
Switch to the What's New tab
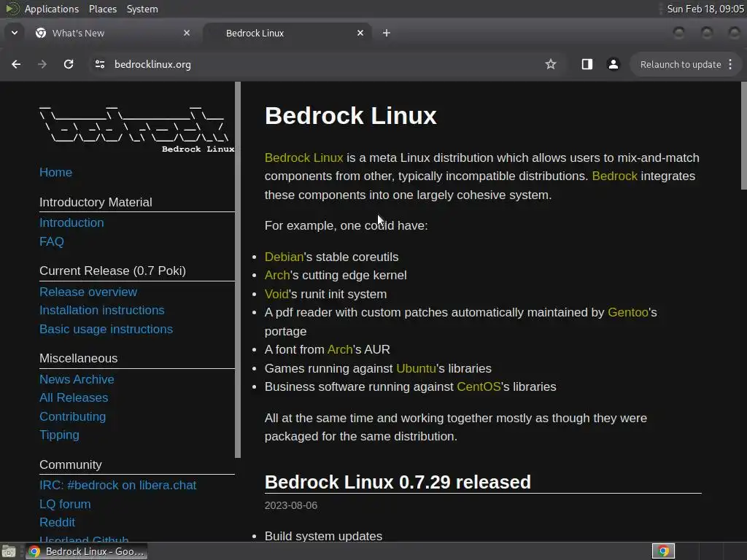tap(111, 33)
